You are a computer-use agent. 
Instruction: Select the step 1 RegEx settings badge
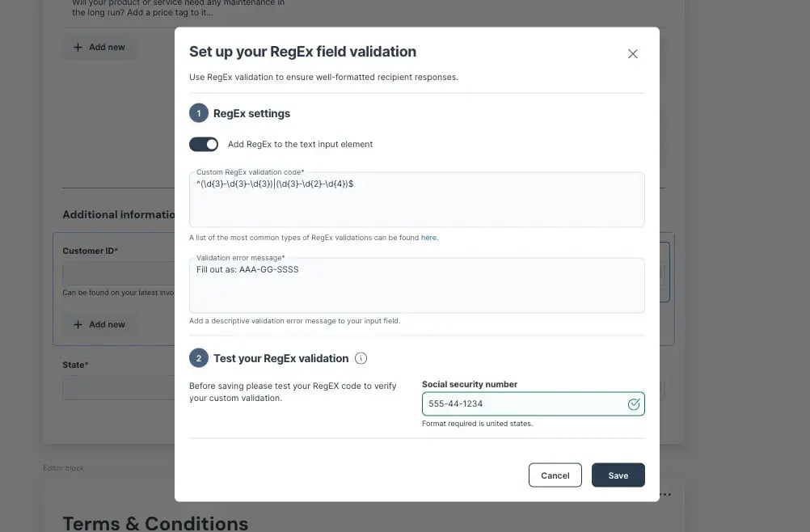(x=198, y=112)
